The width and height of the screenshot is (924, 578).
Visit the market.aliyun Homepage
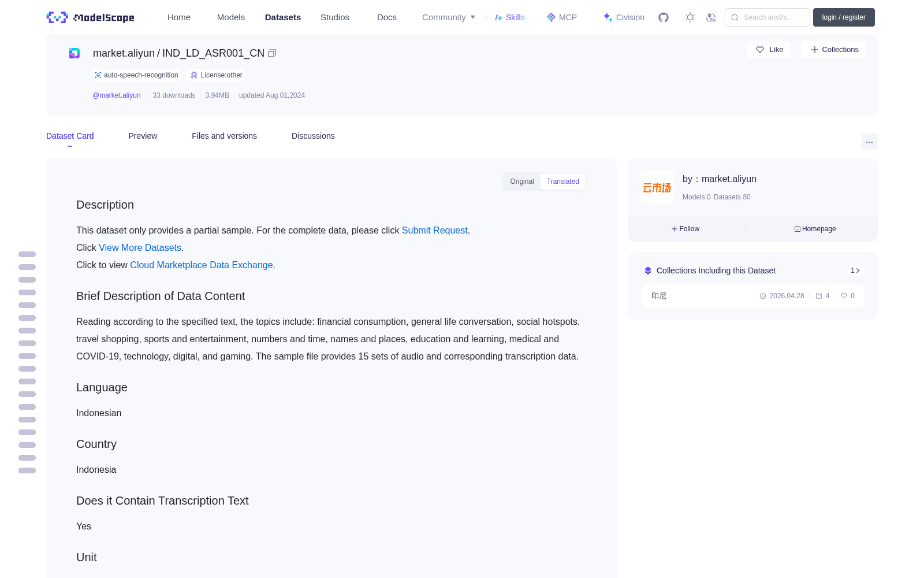[815, 229]
